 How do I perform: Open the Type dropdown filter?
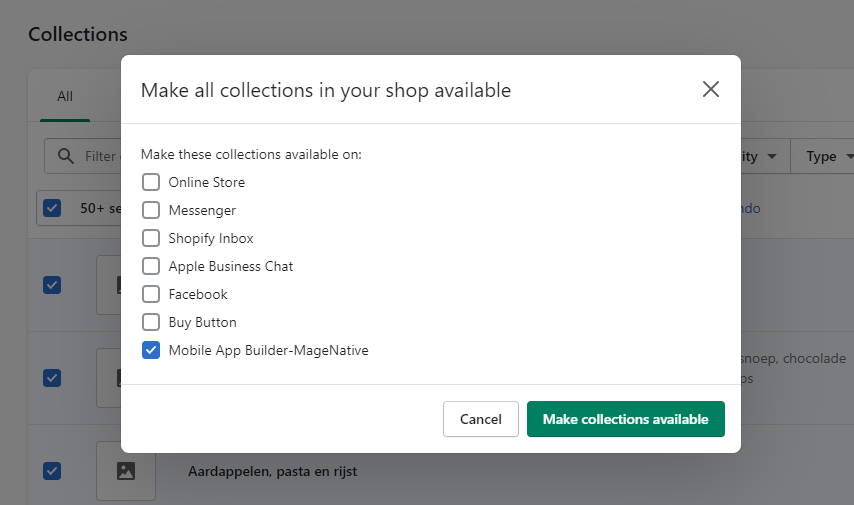[x=824, y=156]
